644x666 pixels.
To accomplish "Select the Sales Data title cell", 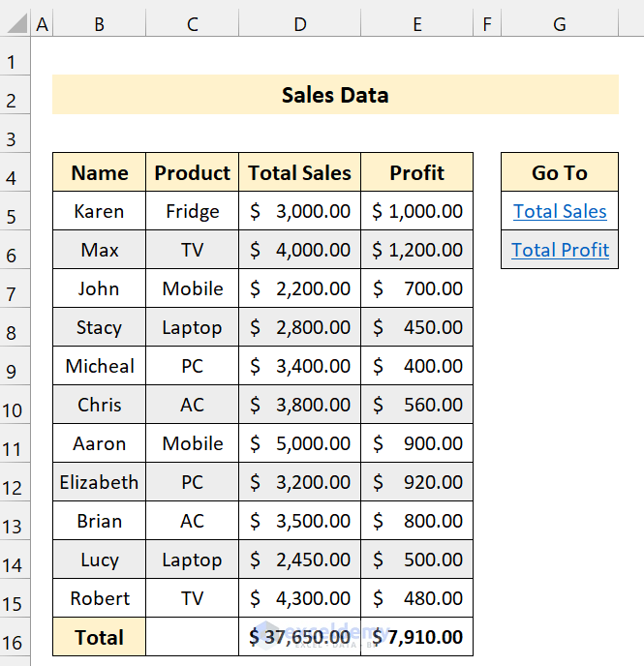I will pyautogui.click(x=335, y=95).
